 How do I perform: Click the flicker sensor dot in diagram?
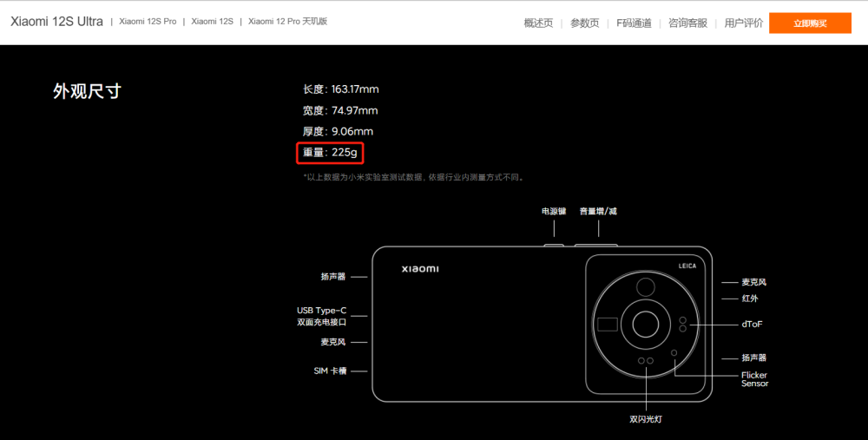pyautogui.click(x=674, y=352)
